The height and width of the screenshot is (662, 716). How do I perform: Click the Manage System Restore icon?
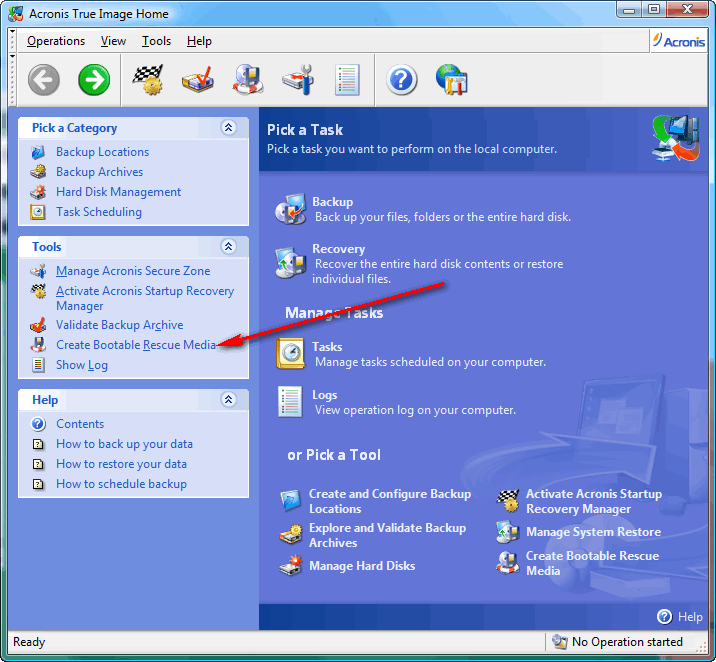pyautogui.click(x=508, y=532)
